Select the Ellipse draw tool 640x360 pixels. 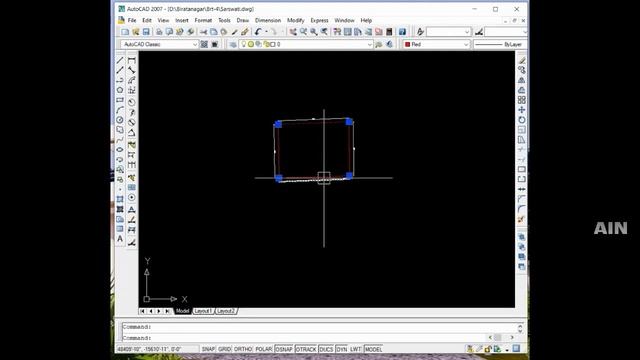(120, 149)
